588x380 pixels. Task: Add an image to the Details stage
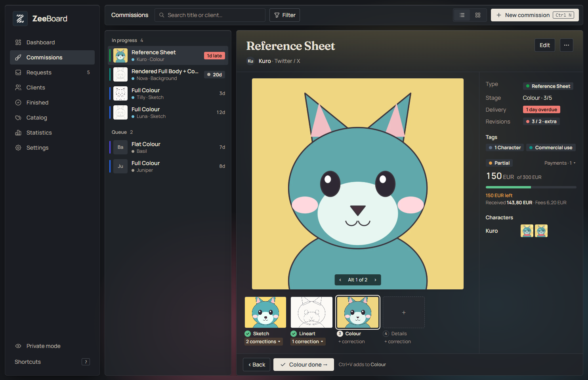click(x=404, y=312)
